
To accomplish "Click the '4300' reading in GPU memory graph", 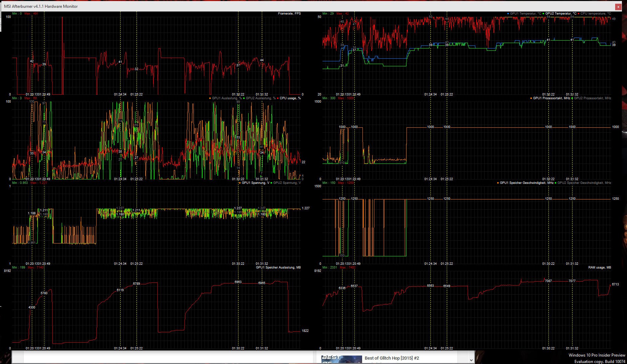I will [x=32, y=307].
